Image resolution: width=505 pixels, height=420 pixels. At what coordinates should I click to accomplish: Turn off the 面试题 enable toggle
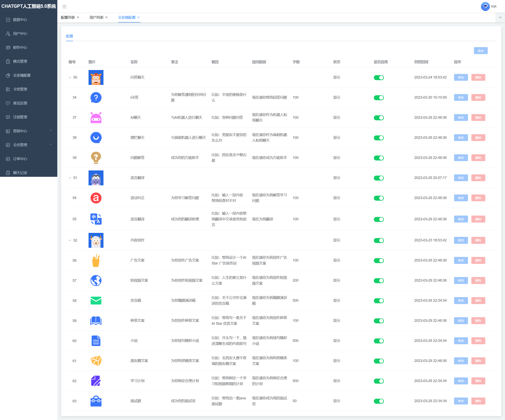[379, 401]
